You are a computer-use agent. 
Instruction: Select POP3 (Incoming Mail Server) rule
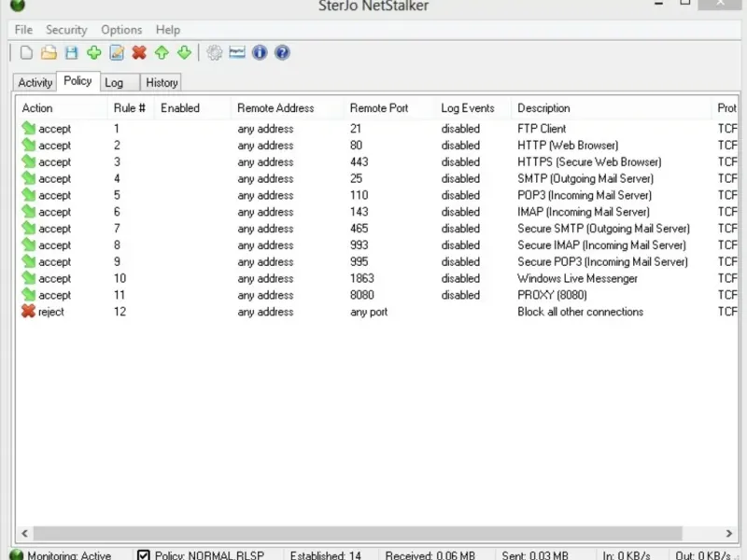(x=585, y=195)
